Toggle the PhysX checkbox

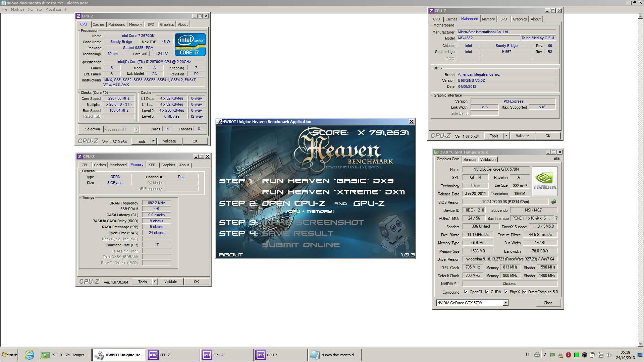(x=506, y=292)
